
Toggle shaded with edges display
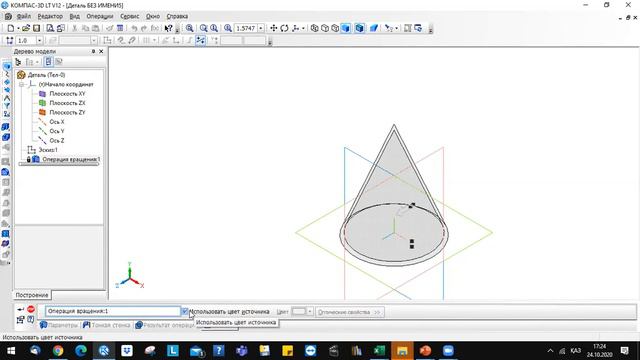point(359,28)
